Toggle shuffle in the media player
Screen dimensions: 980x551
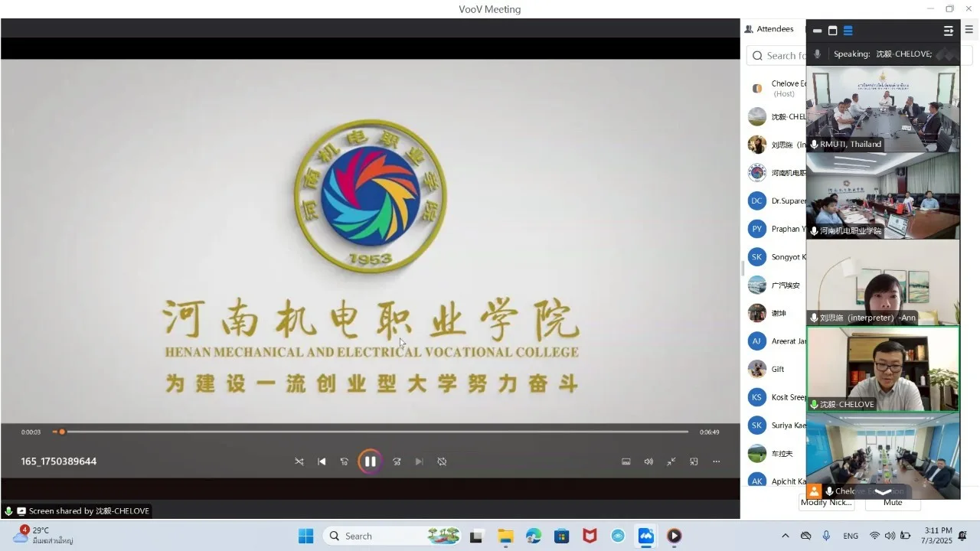[299, 461]
